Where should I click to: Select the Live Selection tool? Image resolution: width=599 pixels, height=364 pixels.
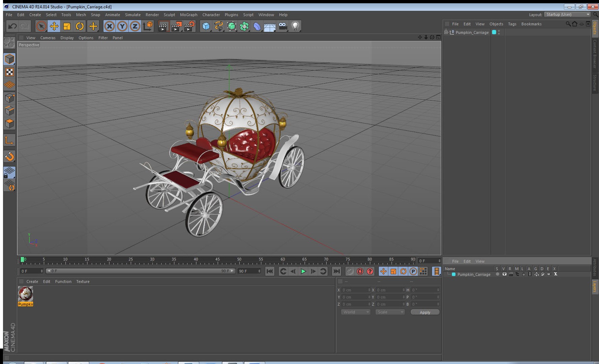[41, 26]
